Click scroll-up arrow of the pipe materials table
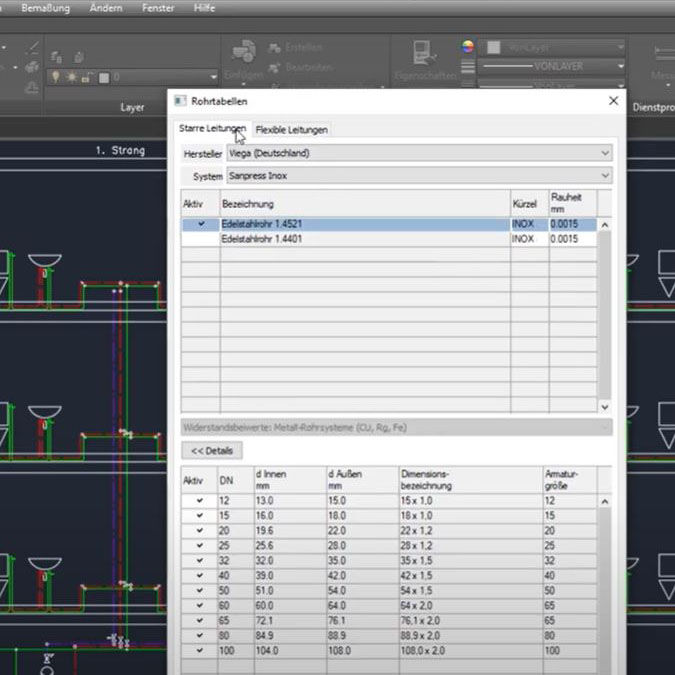This screenshot has height=675, width=675. pos(604,225)
